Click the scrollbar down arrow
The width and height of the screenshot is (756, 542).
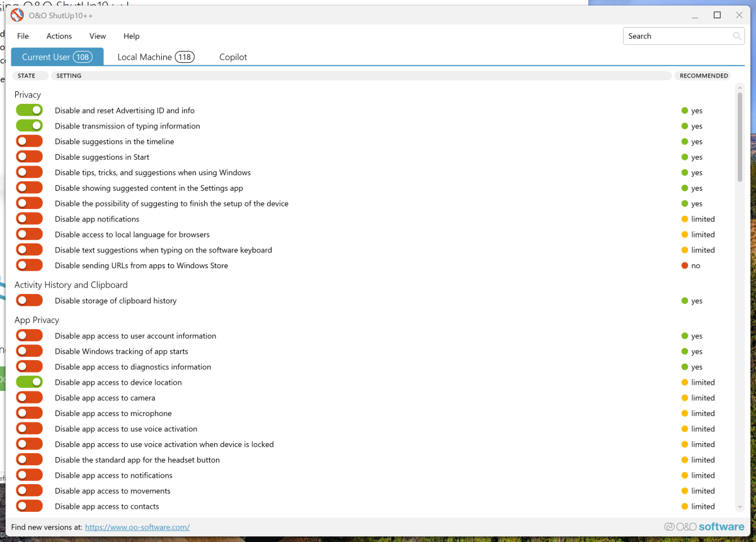point(740,507)
